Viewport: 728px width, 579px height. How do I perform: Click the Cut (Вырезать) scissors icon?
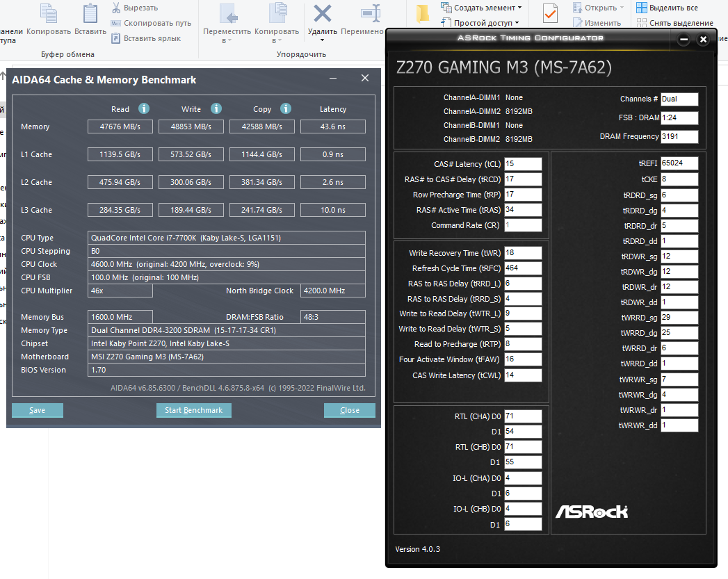click(x=116, y=8)
